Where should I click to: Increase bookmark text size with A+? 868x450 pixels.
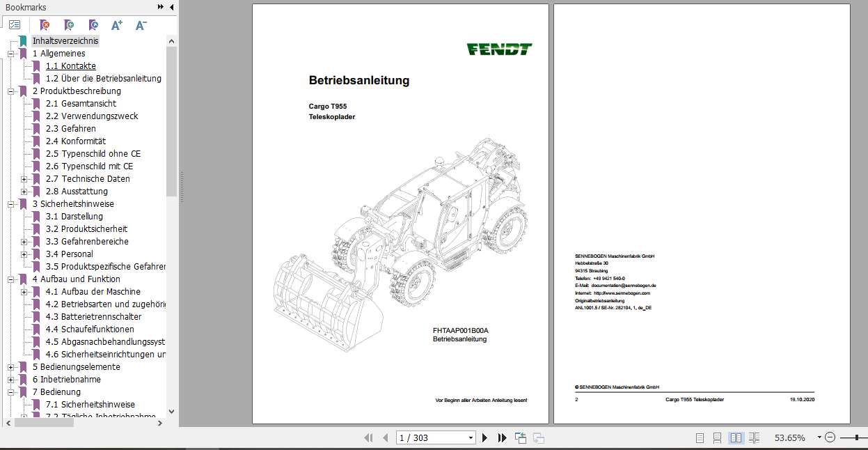point(117,25)
